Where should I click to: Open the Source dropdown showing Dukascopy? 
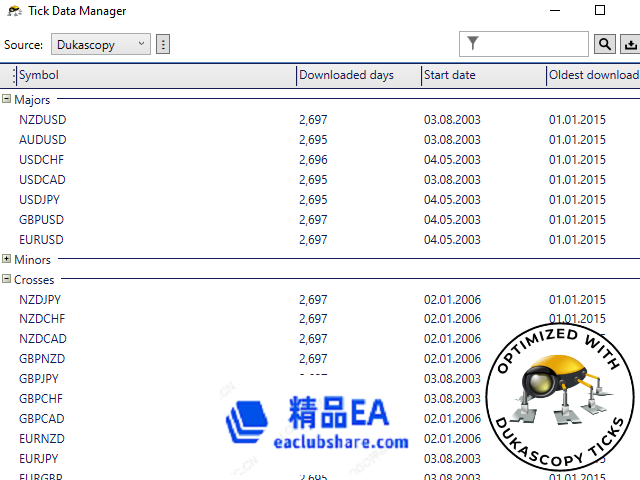pos(100,44)
